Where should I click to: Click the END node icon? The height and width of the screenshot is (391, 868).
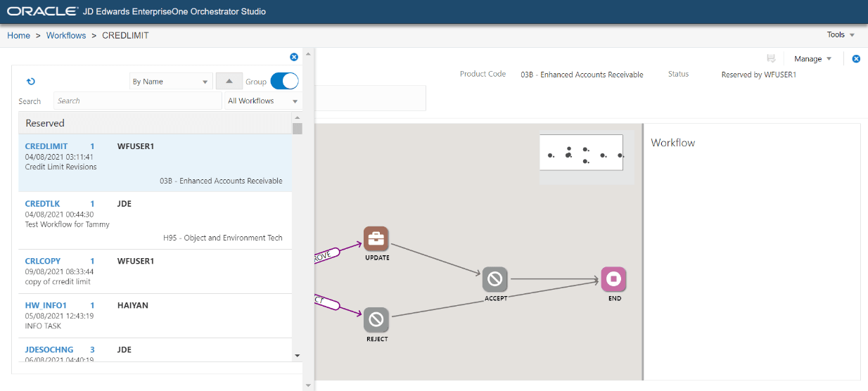coord(613,279)
